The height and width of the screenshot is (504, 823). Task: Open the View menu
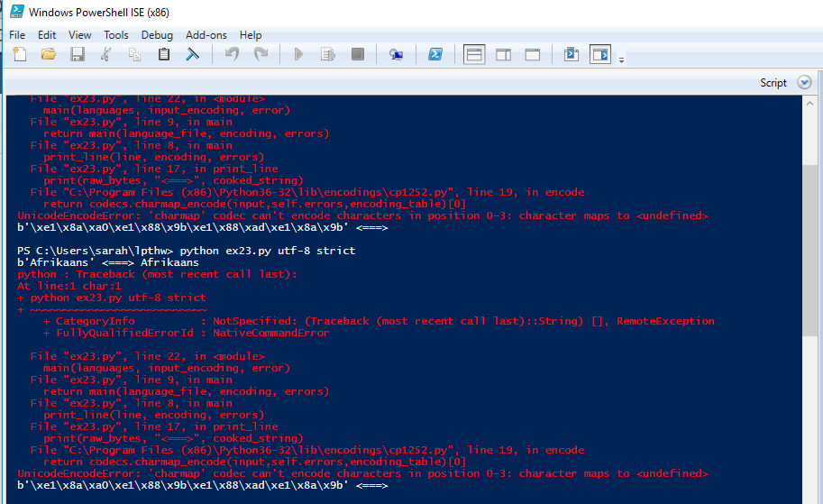click(x=80, y=34)
